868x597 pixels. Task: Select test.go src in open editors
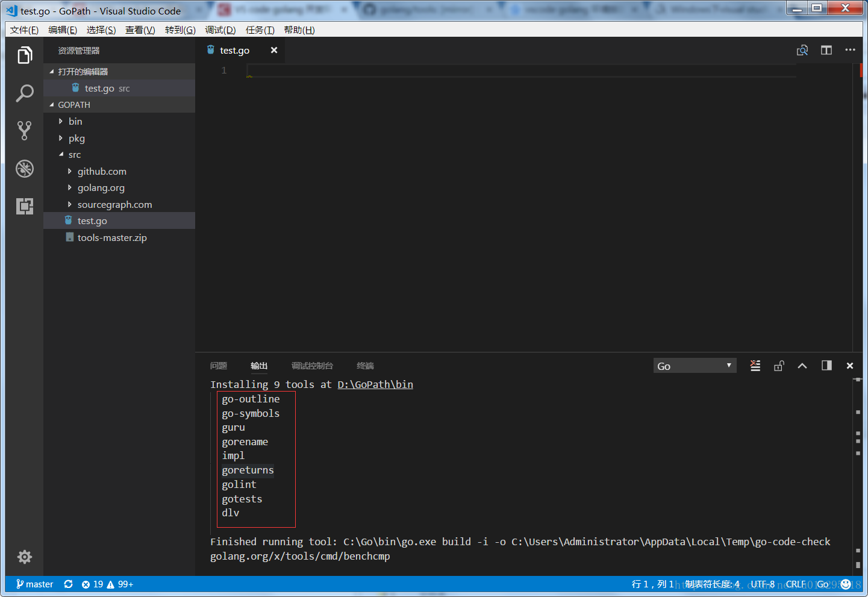coord(119,88)
